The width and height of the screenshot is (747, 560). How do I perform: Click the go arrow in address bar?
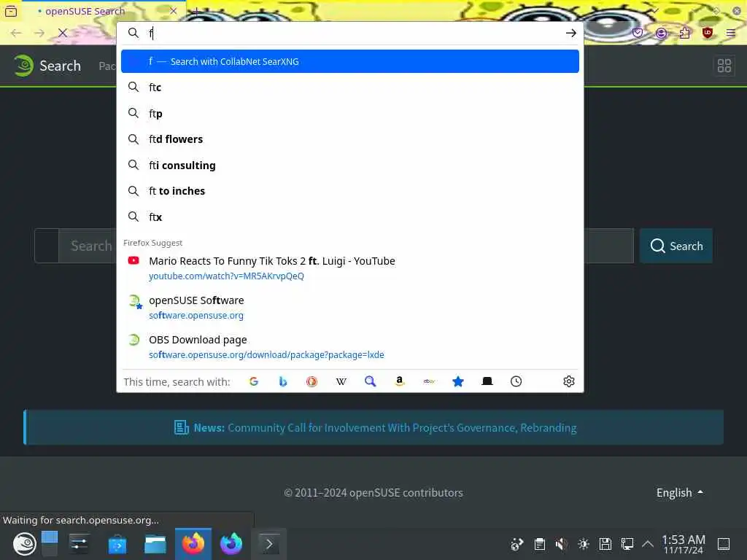570,33
